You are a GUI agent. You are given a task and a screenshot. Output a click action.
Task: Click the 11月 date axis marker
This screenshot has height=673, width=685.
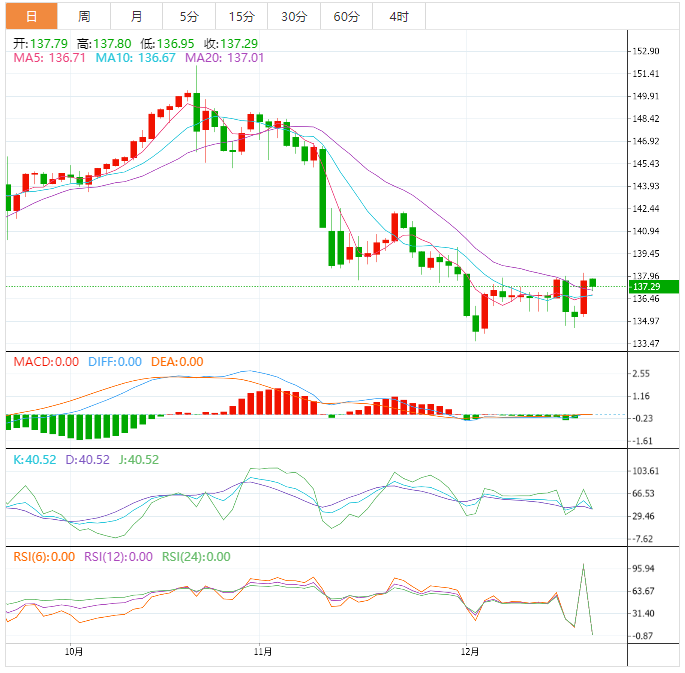pos(261,652)
